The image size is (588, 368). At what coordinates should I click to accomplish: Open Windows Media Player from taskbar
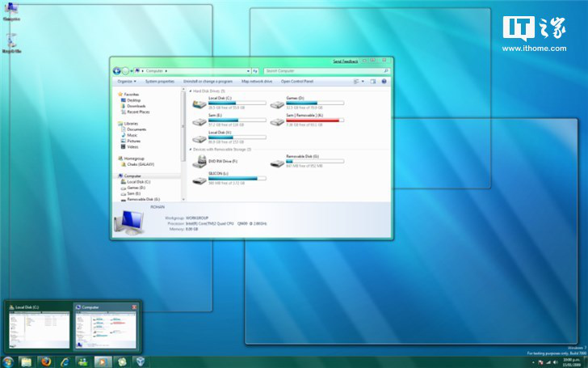pos(101,361)
